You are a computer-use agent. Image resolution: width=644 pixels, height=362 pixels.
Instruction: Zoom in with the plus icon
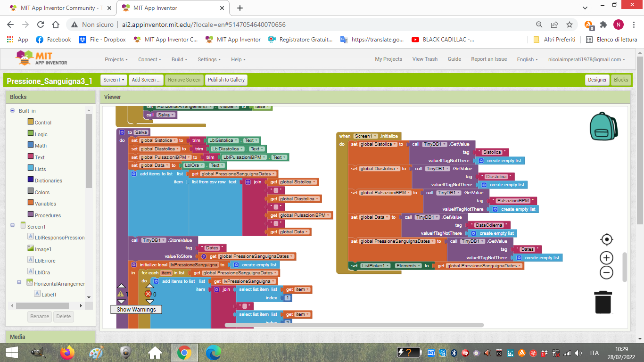(606, 258)
